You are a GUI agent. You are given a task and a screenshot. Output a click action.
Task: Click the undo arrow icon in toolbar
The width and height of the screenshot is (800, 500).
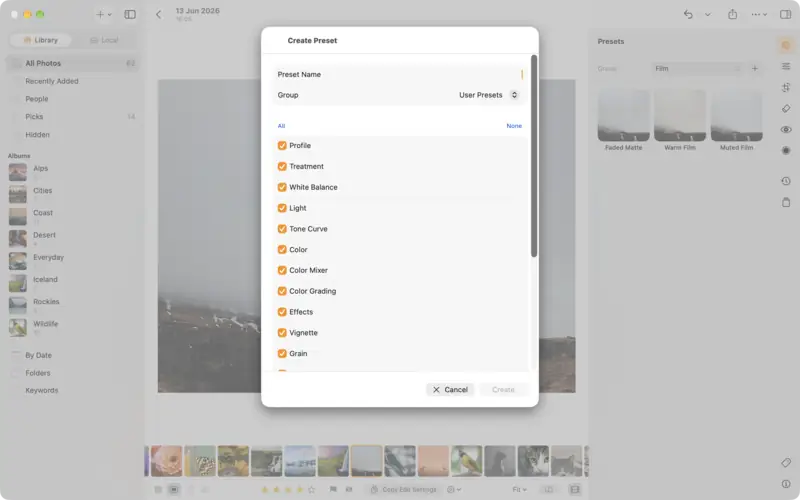[688, 14]
